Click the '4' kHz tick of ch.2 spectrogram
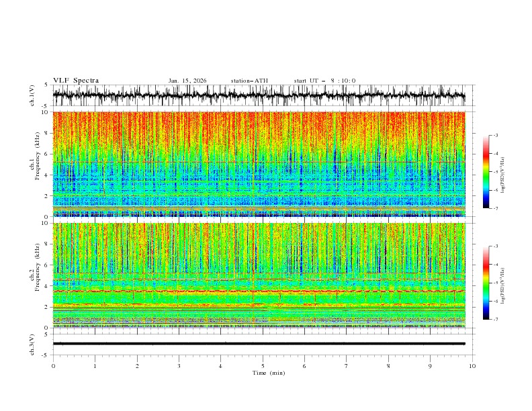The width and height of the screenshot is (532, 411). (47, 286)
